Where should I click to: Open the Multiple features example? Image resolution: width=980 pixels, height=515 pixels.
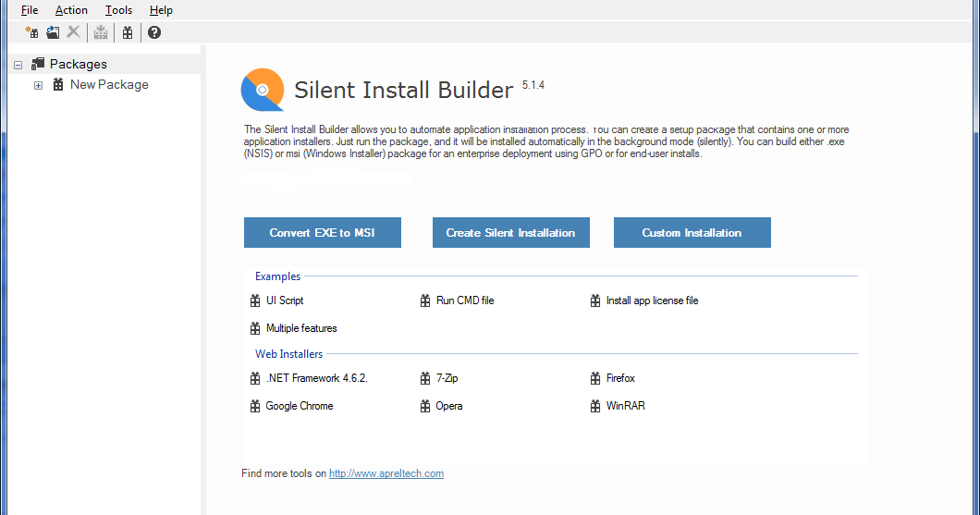(x=301, y=328)
